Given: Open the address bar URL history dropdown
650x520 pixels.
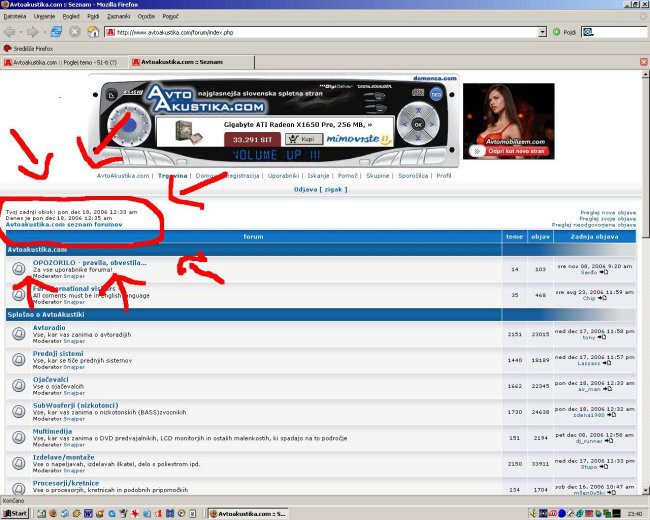Looking at the screenshot, I should 543,32.
